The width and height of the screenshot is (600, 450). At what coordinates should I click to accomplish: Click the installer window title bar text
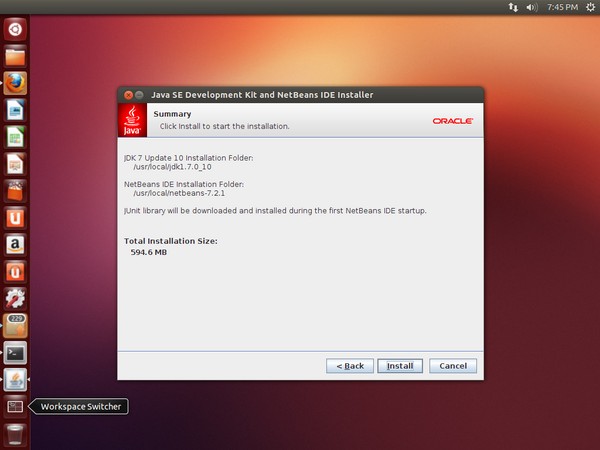(x=262, y=95)
